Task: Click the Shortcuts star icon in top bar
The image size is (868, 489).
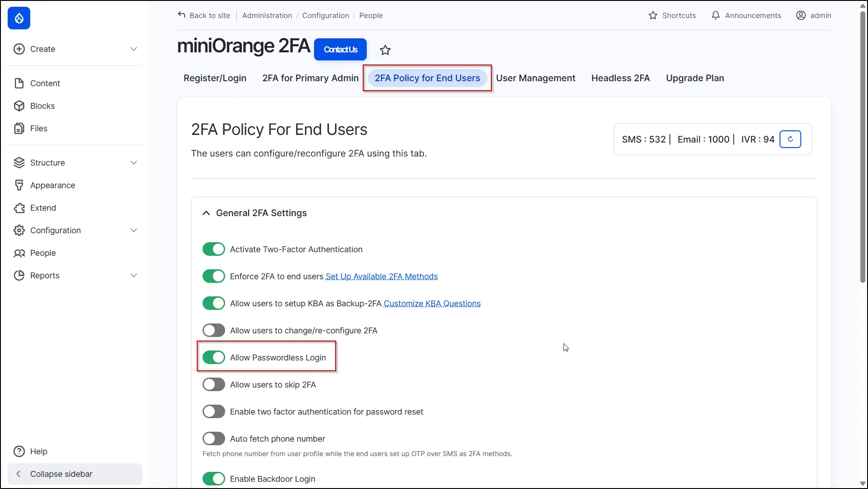Action: click(x=653, y=15)
